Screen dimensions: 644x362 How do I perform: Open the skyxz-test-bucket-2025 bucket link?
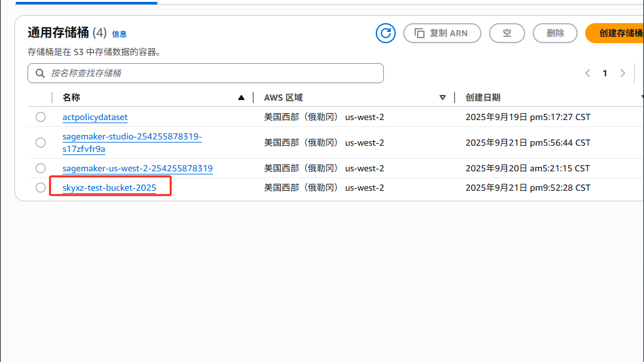point(109,188)
